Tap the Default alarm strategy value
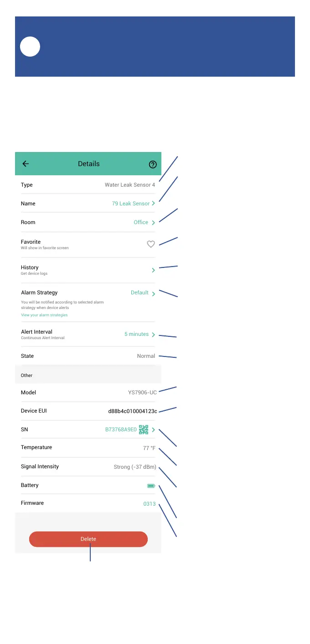The image size is (310, 644). pos(139,293)
